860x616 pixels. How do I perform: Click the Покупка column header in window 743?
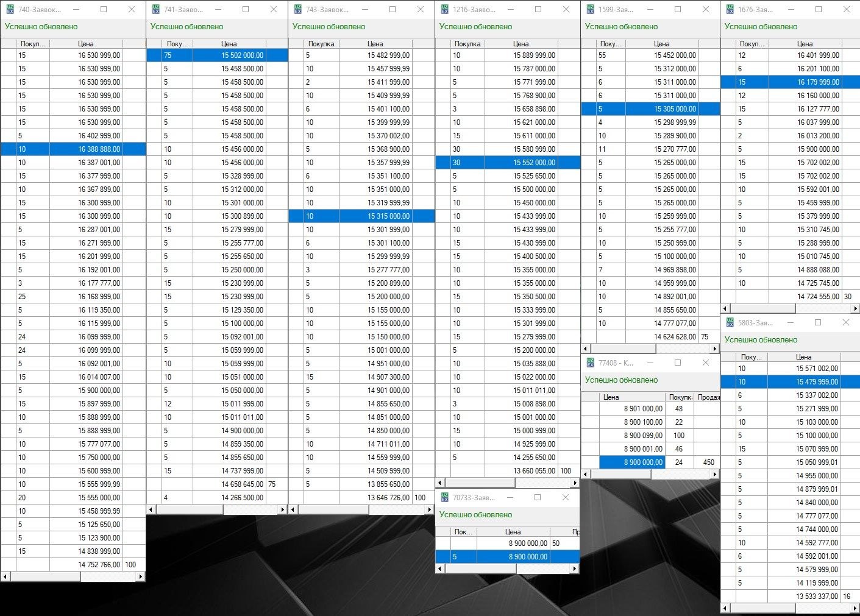click(321, 44)
